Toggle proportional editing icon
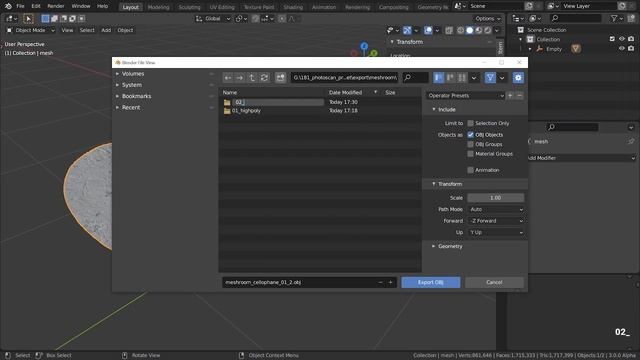The width and height of the screenshot is (640, 360). pos(282,19)
